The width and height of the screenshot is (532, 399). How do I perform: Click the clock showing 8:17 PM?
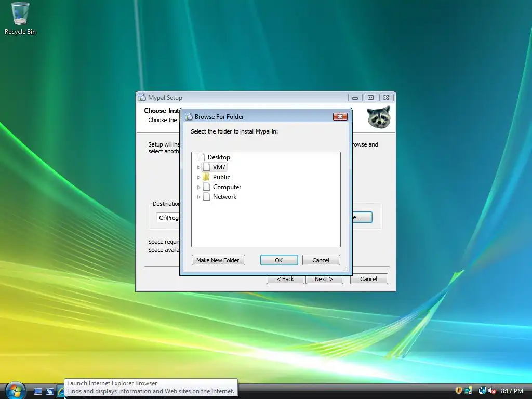(512, 391)
